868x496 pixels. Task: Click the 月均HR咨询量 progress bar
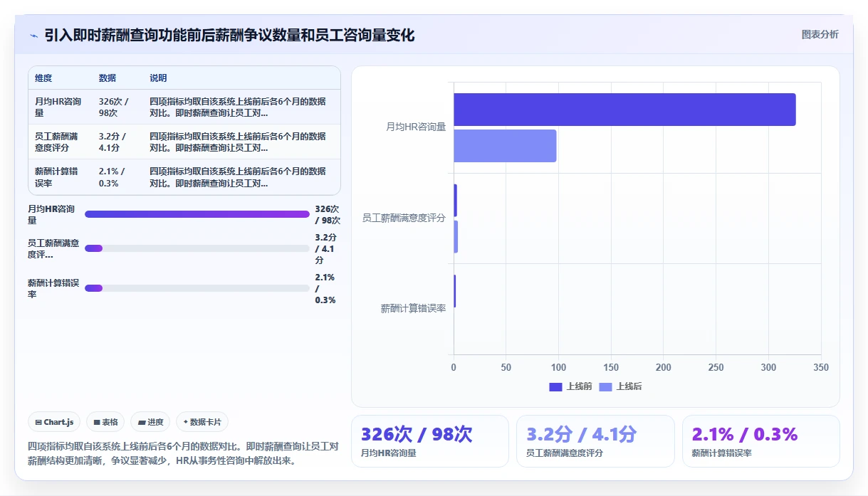coord(197,214)
